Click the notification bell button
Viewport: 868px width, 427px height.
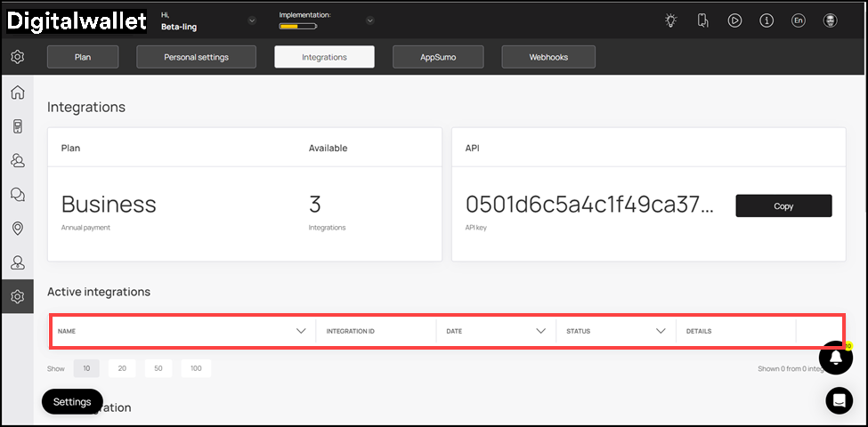click(x=836, y=358)
